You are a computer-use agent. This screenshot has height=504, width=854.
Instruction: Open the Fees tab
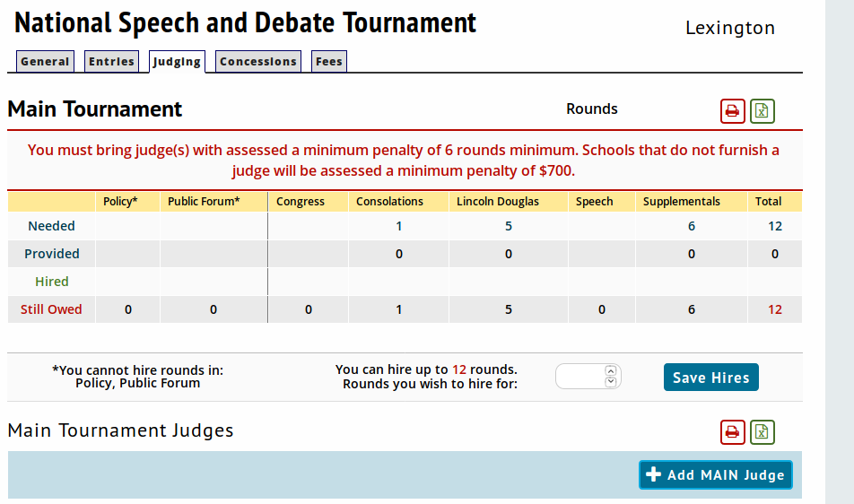pyautogui.click(x=328, y=62)
